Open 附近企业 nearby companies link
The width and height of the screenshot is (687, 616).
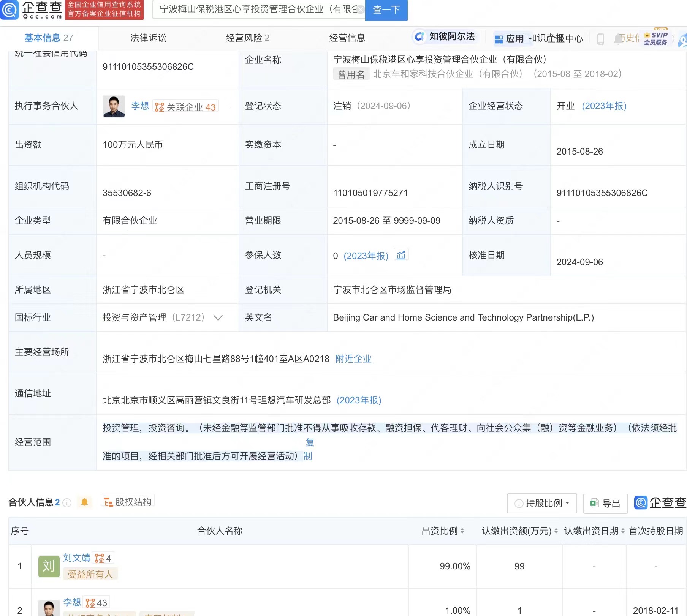pos(353,359)
